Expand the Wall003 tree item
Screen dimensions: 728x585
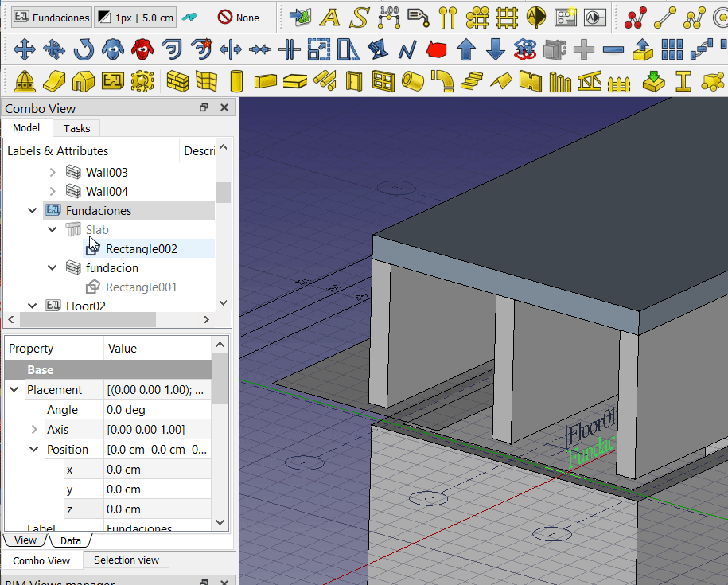tap(53, 172)
